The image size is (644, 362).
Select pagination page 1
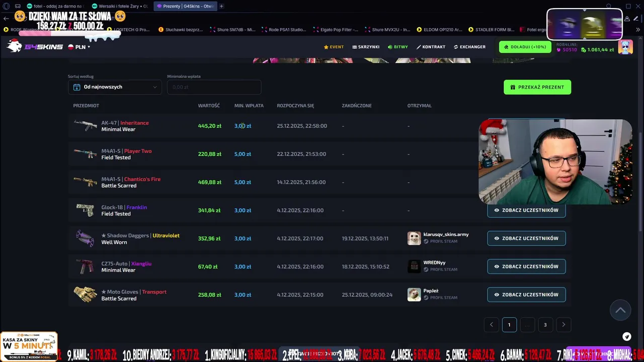[x=509, y=325]
